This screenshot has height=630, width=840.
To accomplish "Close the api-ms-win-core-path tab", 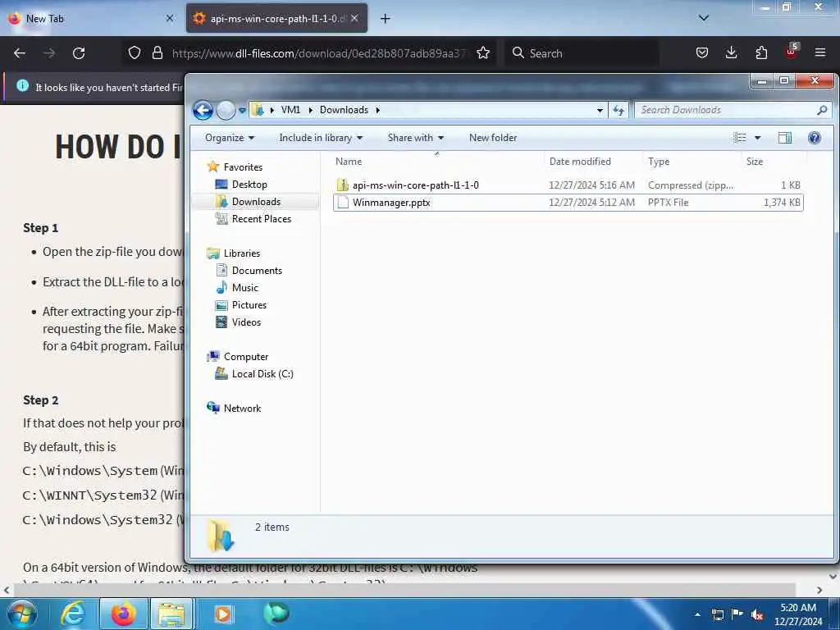I will click(x=354, y=18).
